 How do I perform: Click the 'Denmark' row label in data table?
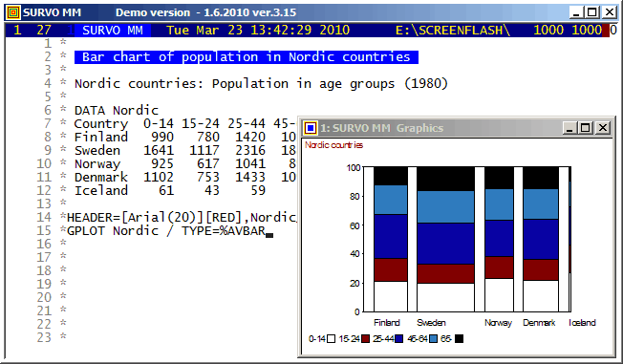tap(101, 177)
